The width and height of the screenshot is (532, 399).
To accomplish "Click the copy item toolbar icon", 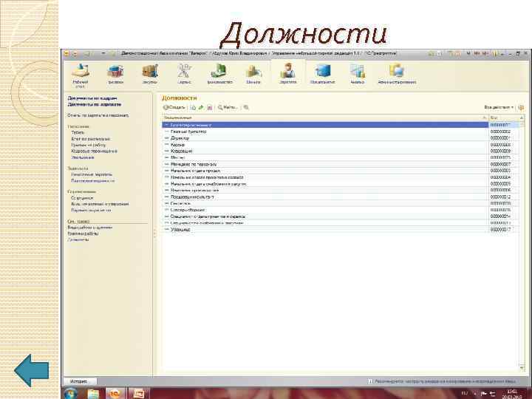I will pyautogui.click(x=193, y=107).
